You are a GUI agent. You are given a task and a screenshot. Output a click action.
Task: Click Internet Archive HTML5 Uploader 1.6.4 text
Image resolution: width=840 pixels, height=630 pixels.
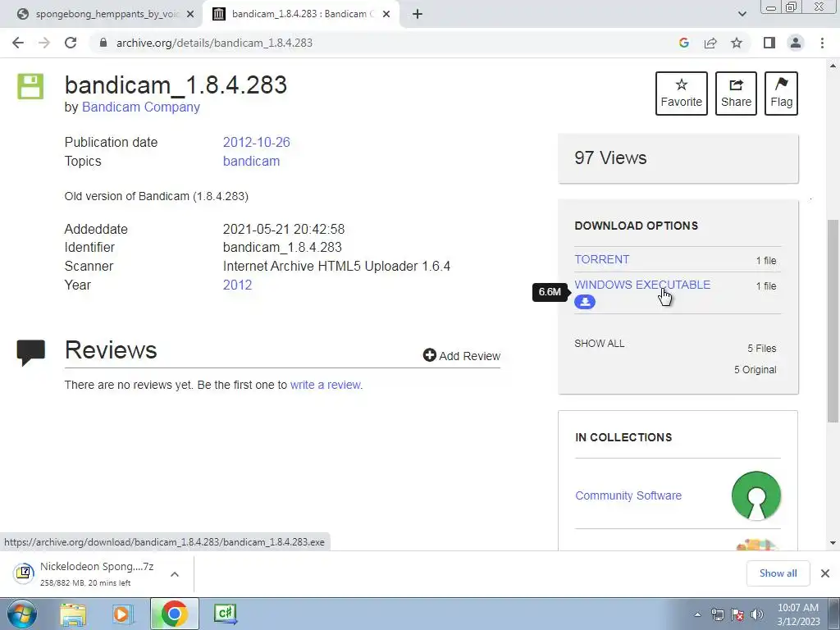[x=336, y=267]
